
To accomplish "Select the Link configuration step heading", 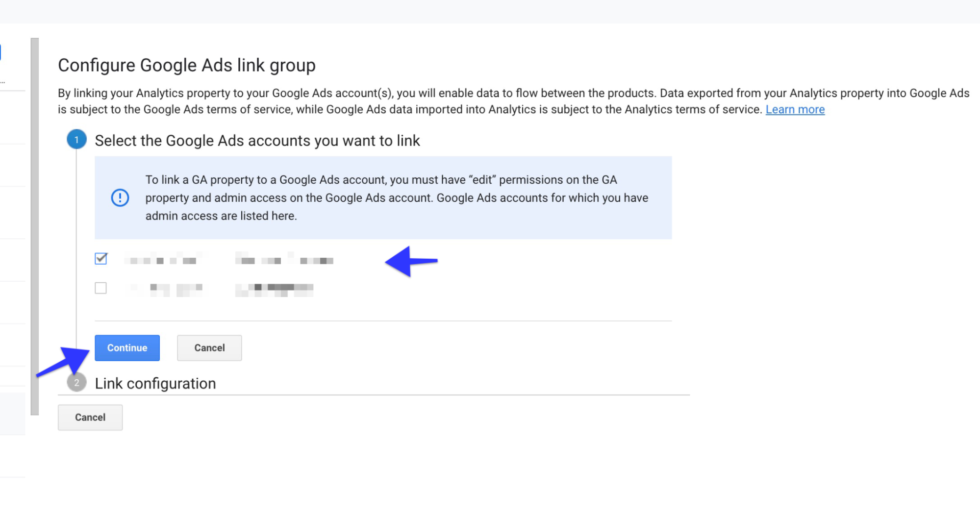I will [x=155, y=384].
